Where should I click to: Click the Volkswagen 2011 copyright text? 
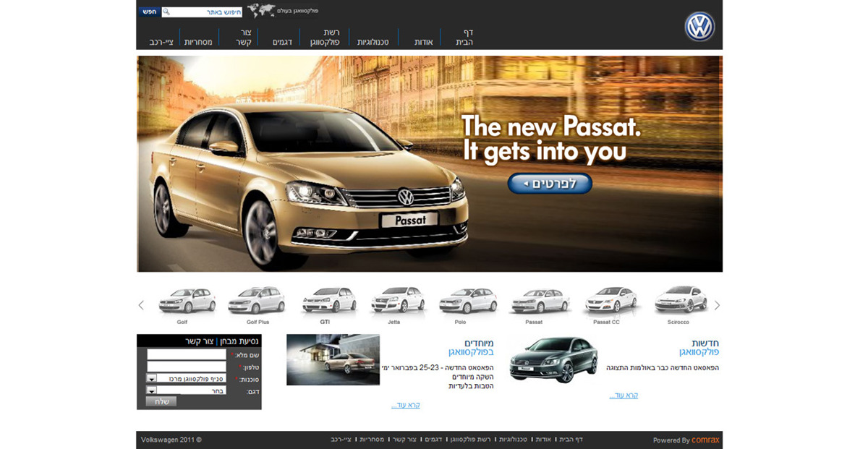click(x=171, y=440)
